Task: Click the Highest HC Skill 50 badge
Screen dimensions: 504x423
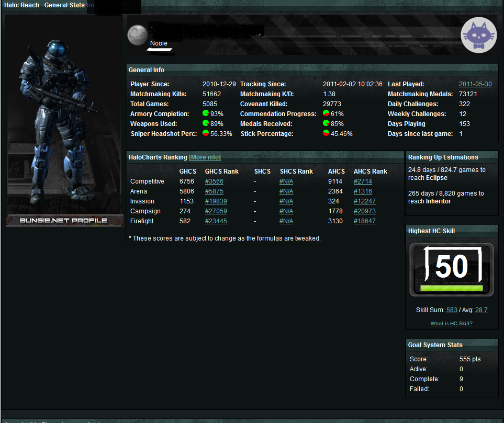Action: point(451,269)
